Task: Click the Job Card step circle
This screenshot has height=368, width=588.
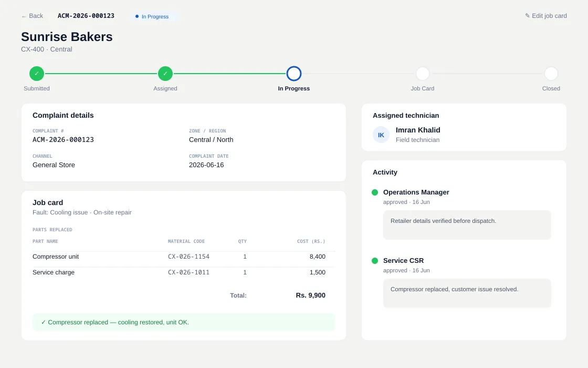Action: 423,74
